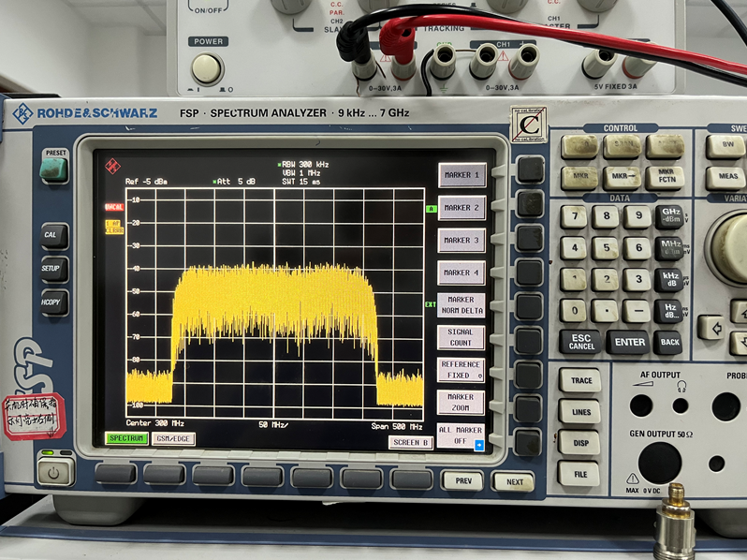The height and width of the screenshot is (560, 747).
Task: Tap the minus sign key
Action: [x=637, y=311]
